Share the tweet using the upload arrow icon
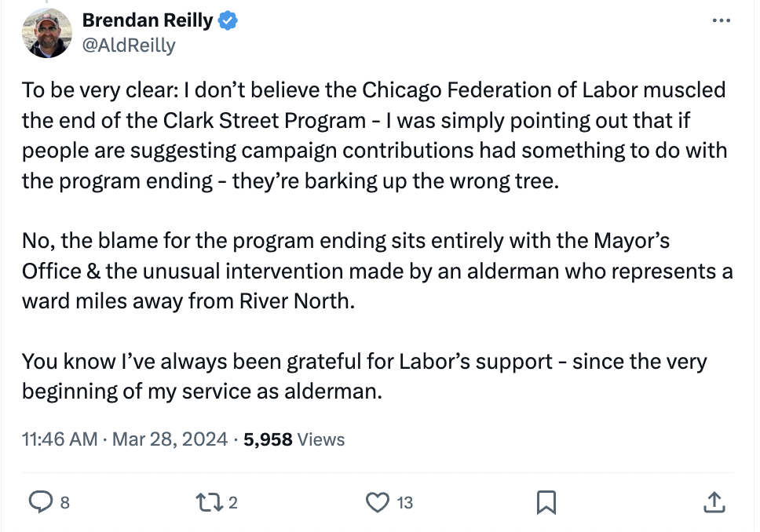The width and height of the screenshot is (760, 532). coord(713,502)
